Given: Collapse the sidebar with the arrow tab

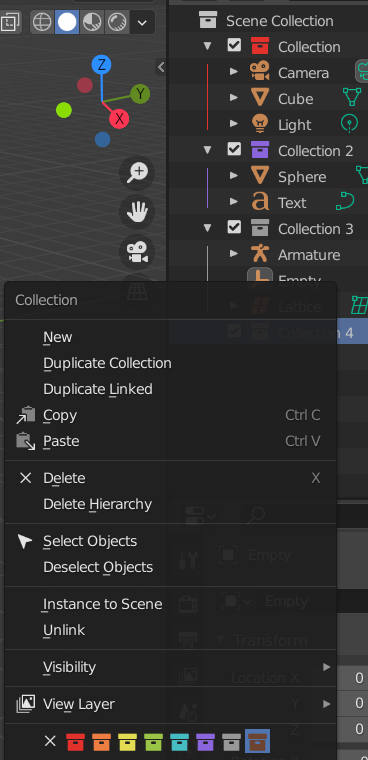Looking at the screenshot, I should [161, 67].
